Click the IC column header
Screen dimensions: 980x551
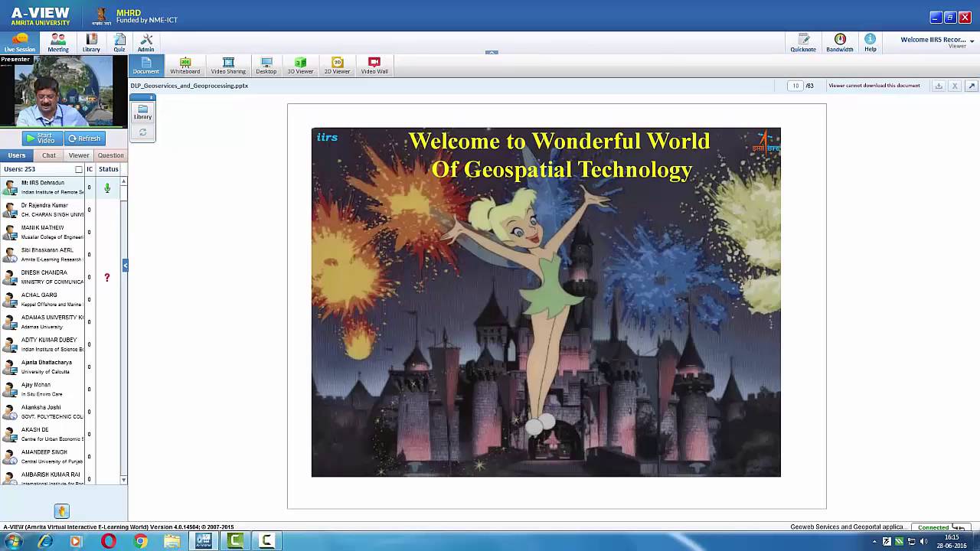coord(90,169)
